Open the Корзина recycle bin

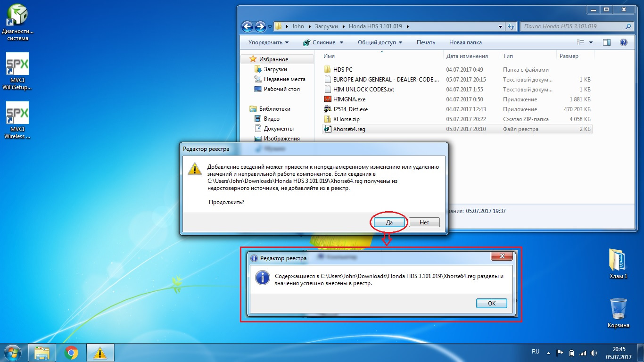pyautogui.click(x=618, y=313)
